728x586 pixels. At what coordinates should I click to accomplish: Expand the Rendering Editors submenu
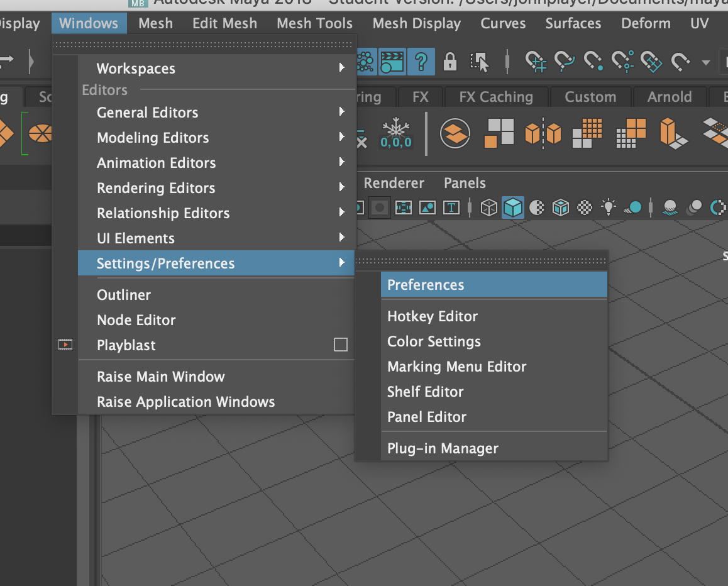coord(157,188)
